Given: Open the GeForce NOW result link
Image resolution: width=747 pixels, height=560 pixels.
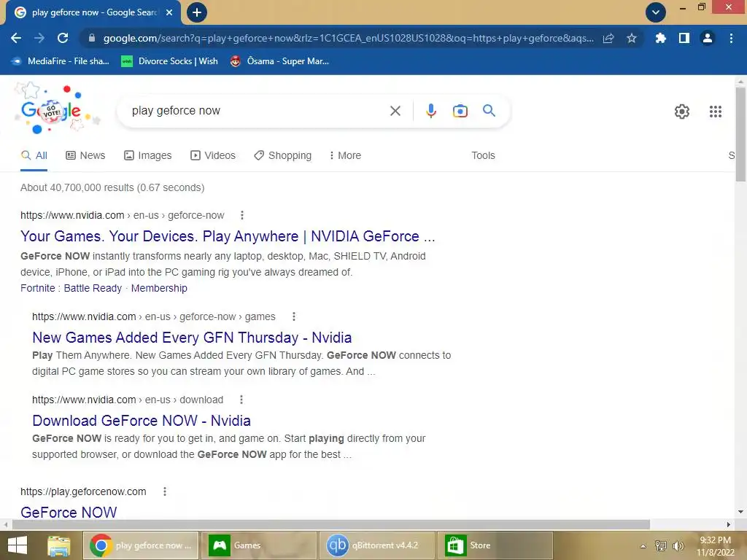Looking at the screenshot, I should click(x=69, y=513).
